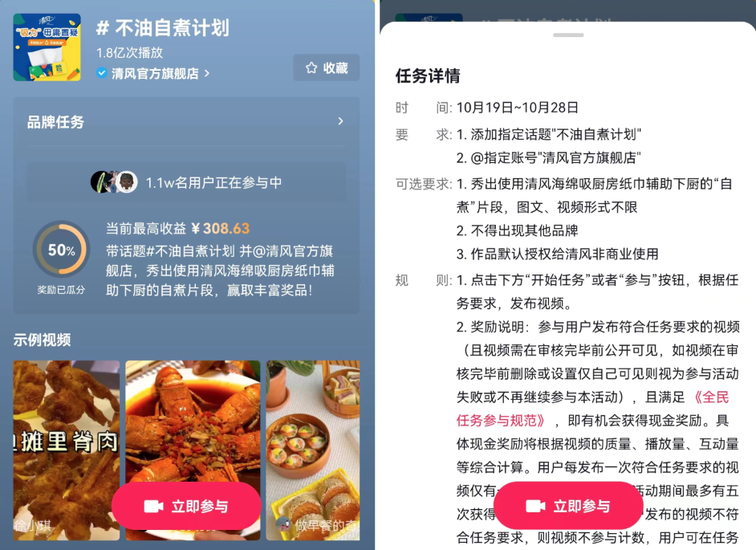Viewport: 756px width, 550px height.
Task: Click the left 立即参与 button label
Action: (200, 506)
